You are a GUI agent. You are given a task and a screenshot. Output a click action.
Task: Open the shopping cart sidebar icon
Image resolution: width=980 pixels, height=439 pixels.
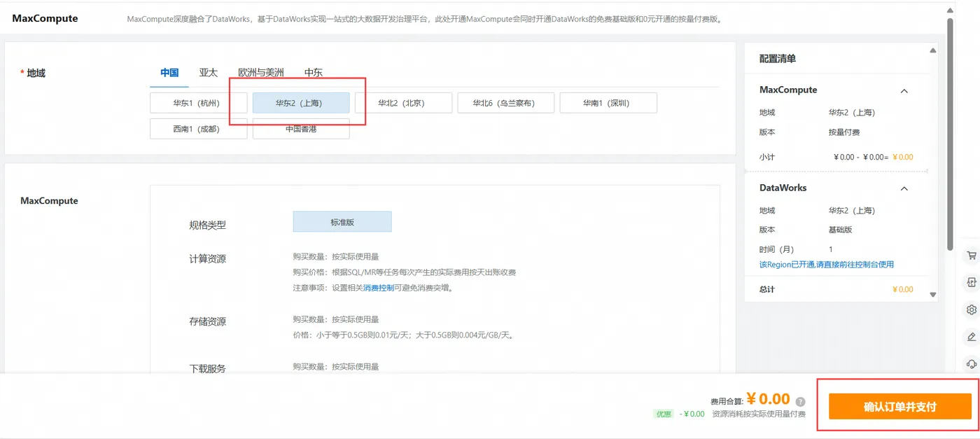(971, 256)
